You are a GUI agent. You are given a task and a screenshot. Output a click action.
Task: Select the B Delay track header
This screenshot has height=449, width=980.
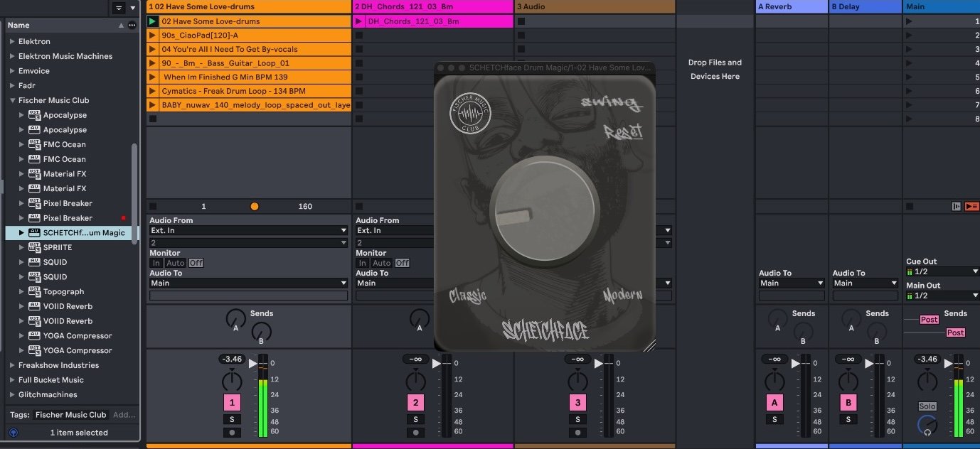pyautogui.click(x=866, y=6)
